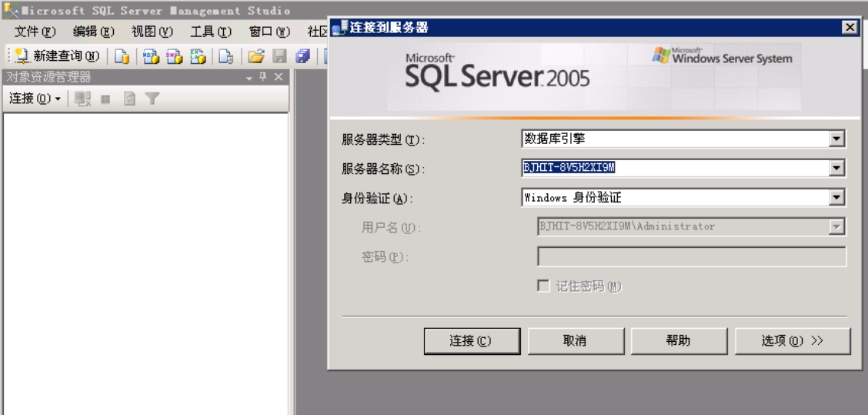Click the 取消 cancel button
The image size is (868, 415).
pos(576,341)
